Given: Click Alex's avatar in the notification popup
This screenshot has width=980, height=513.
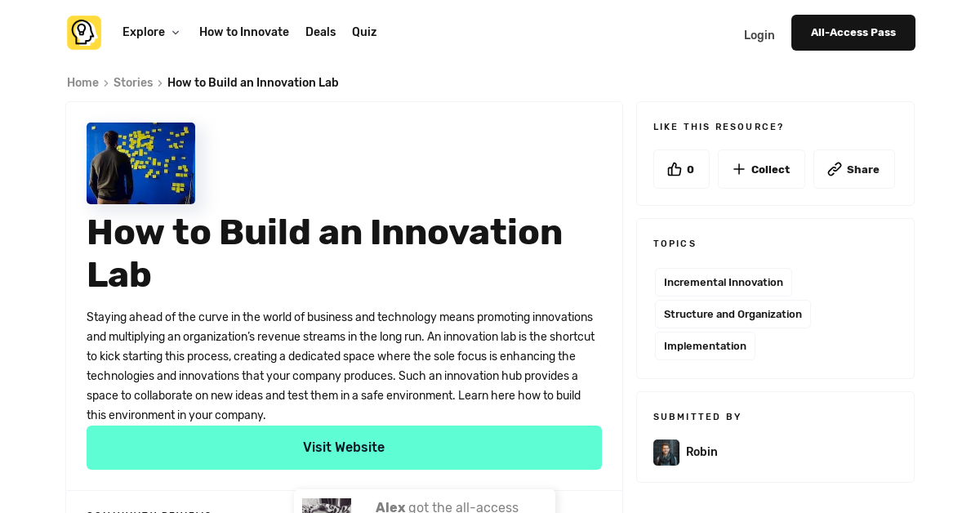Looking at the screenshot, I should tap(326, 506).
